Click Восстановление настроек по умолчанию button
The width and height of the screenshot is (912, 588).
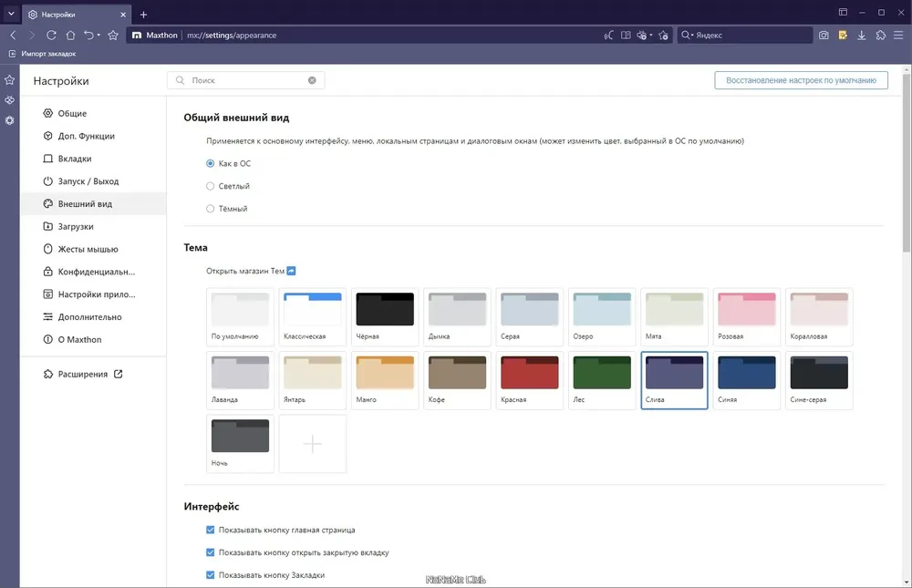point(801,80)
